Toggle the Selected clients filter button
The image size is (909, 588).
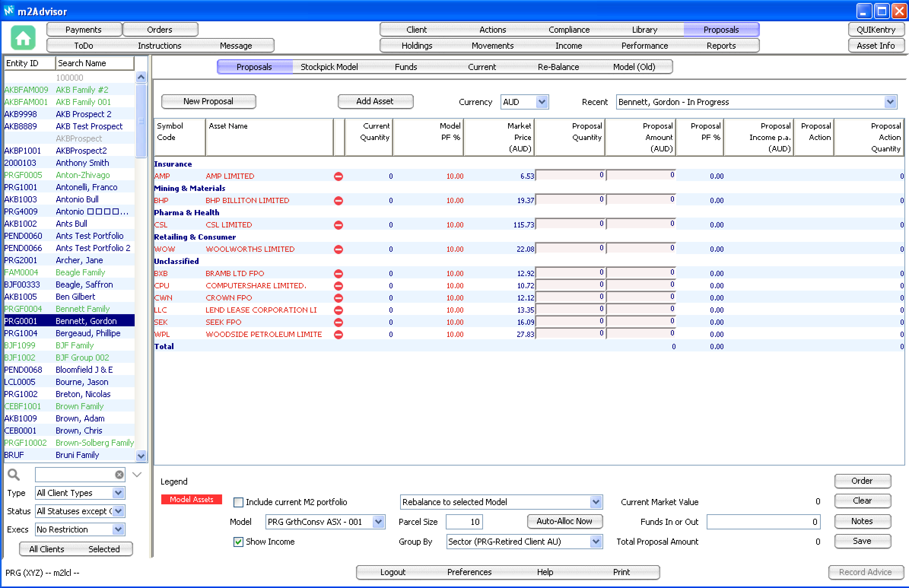[104, 549]
